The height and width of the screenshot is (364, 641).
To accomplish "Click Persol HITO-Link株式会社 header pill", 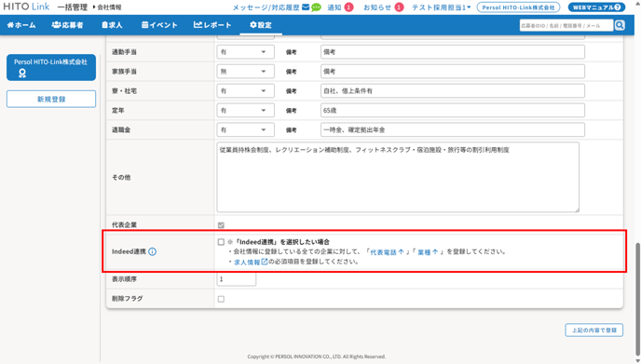I will (518, 7).
